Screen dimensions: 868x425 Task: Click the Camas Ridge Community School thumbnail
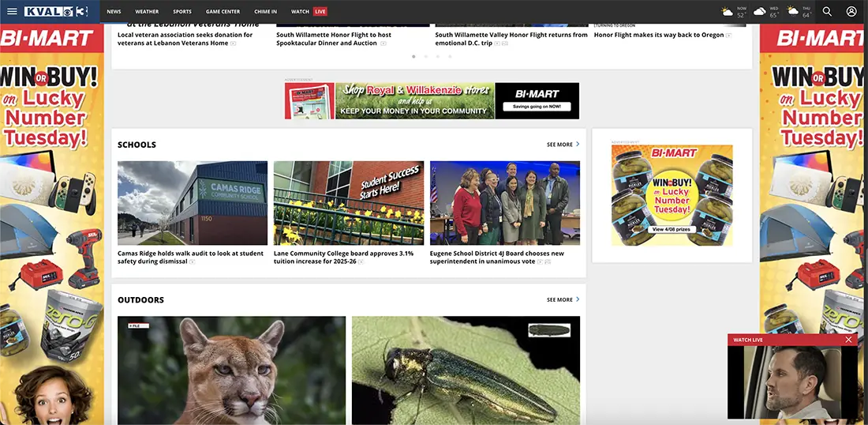point(193,203)
